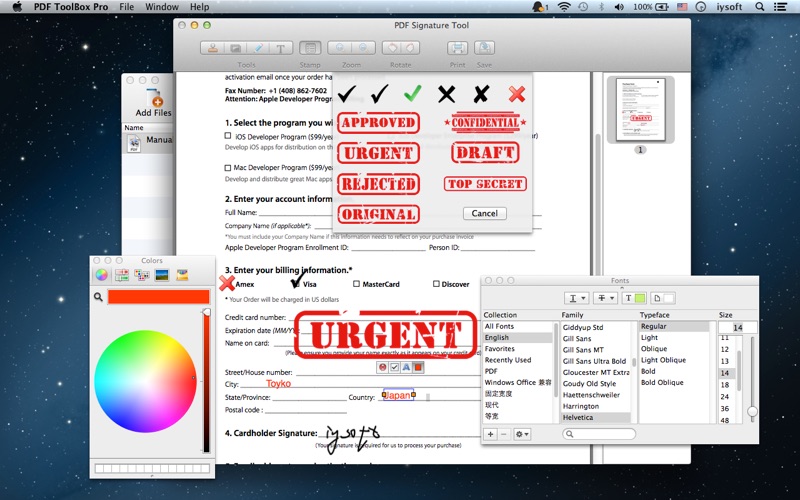Viewport: 800px width, 500px height.
Task: Select the rubber stamp tool in Tools
Action: tap(212, 48)
